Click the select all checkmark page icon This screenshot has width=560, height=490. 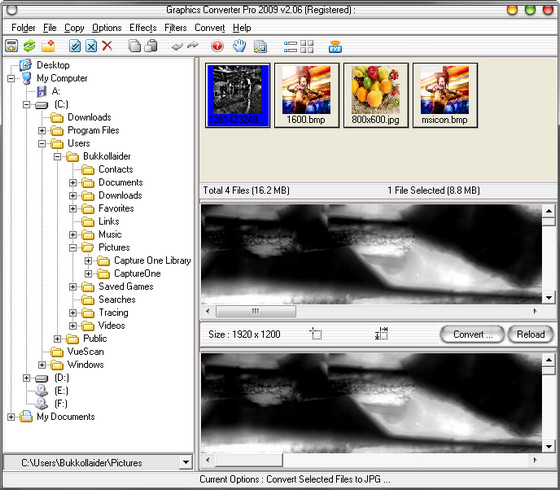[75, 46]
